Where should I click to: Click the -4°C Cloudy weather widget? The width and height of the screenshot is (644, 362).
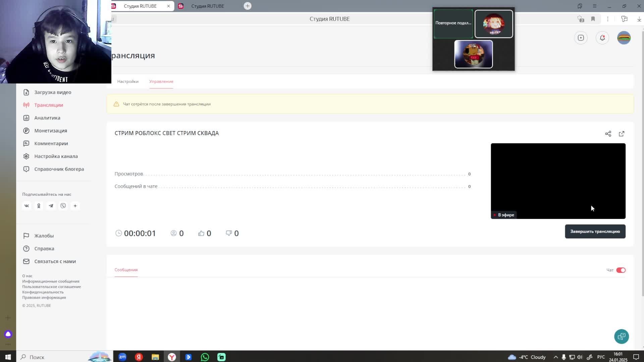(x=527, y=357)
